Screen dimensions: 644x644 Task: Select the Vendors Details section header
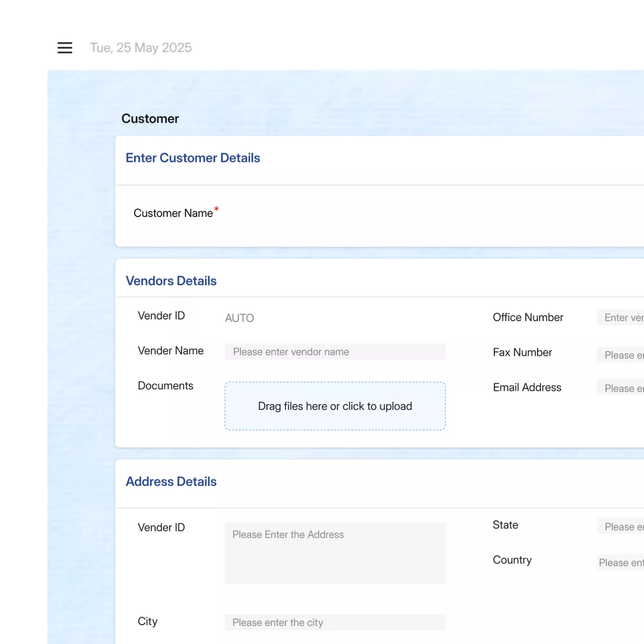pyautogui.click(x=171, y=281)
